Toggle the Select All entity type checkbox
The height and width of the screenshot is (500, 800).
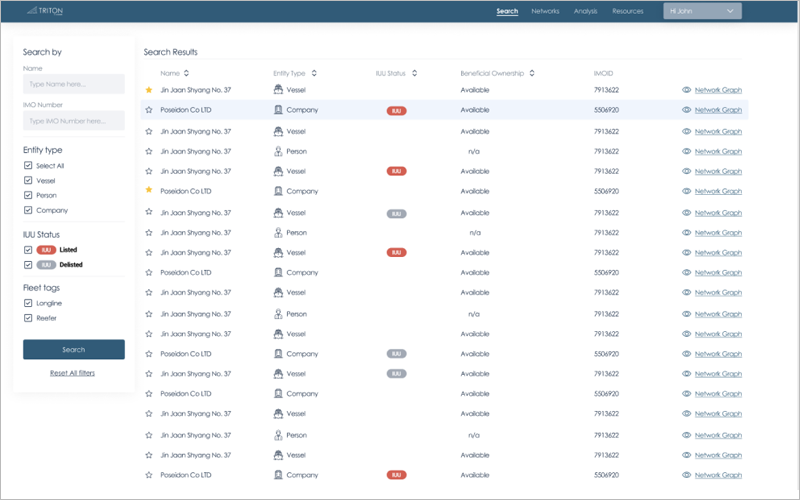click(28, 166)
